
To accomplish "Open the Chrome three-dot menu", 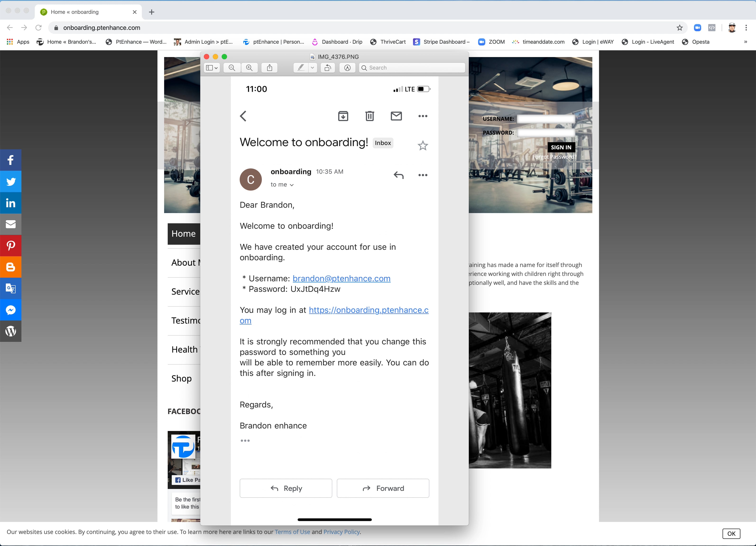I will point(746,28).
